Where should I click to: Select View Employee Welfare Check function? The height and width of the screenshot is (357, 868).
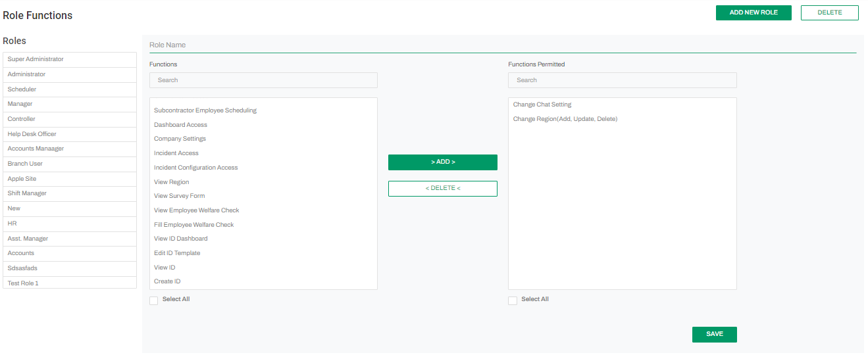pos(197,210)
